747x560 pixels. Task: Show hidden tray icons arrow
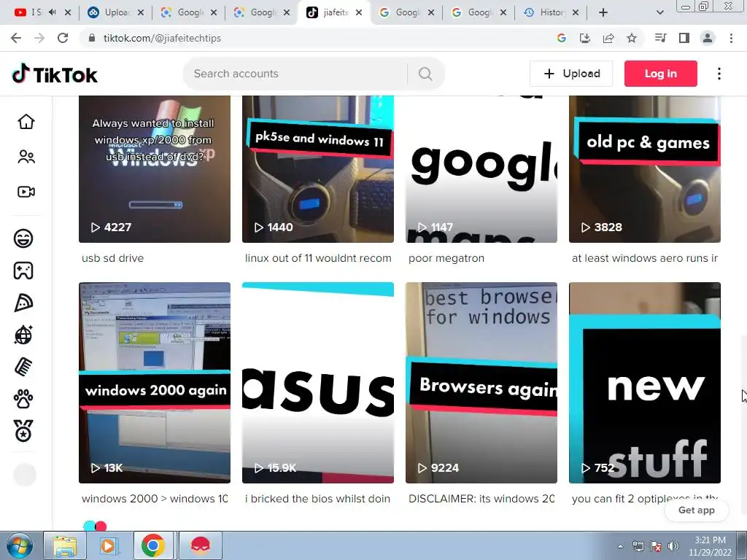click(620, 546)
